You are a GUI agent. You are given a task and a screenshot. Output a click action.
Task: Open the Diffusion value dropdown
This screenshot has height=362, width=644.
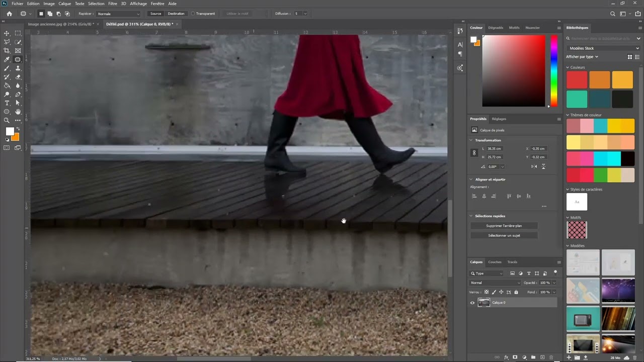pyautogui.click(x=305, y=14)
